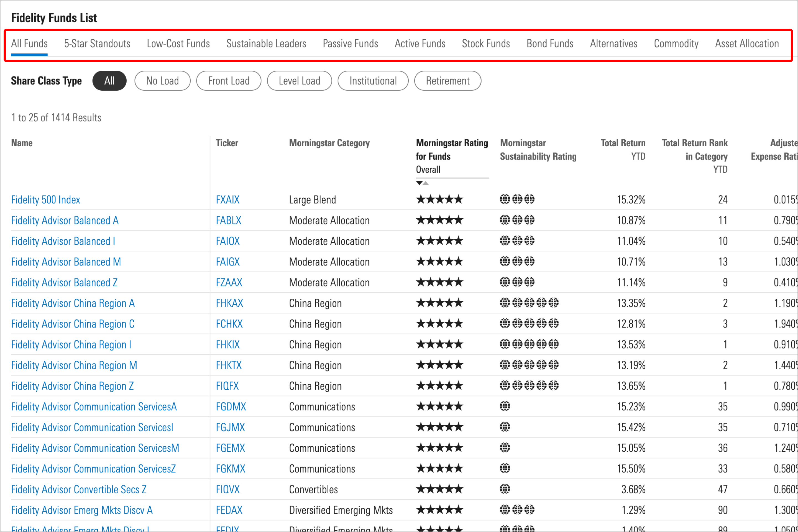Filter by Front Load share class
798x532 pixels.
229,81
